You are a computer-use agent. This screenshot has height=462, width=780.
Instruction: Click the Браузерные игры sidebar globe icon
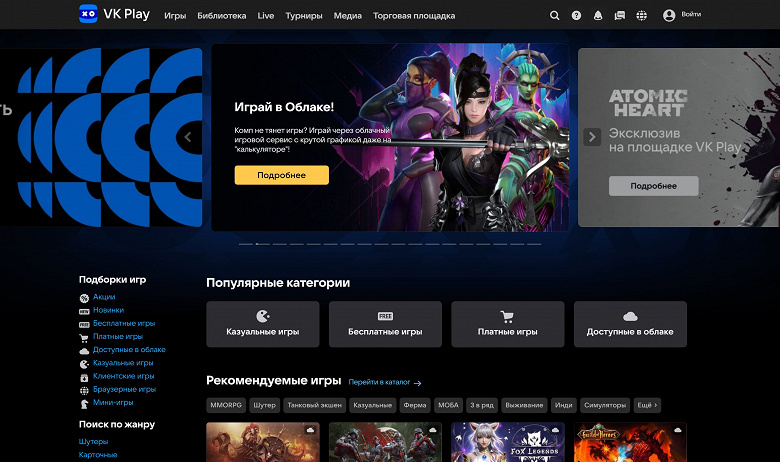point(84,391)
